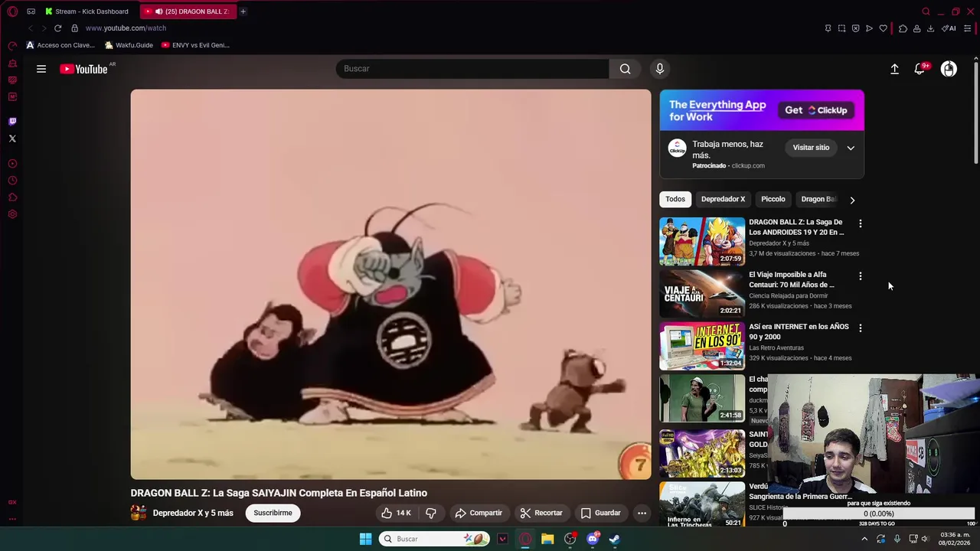Go to the YouTube home logo
Image resolution: width=980 pixels, height=551 pixels.
[83, 69]
